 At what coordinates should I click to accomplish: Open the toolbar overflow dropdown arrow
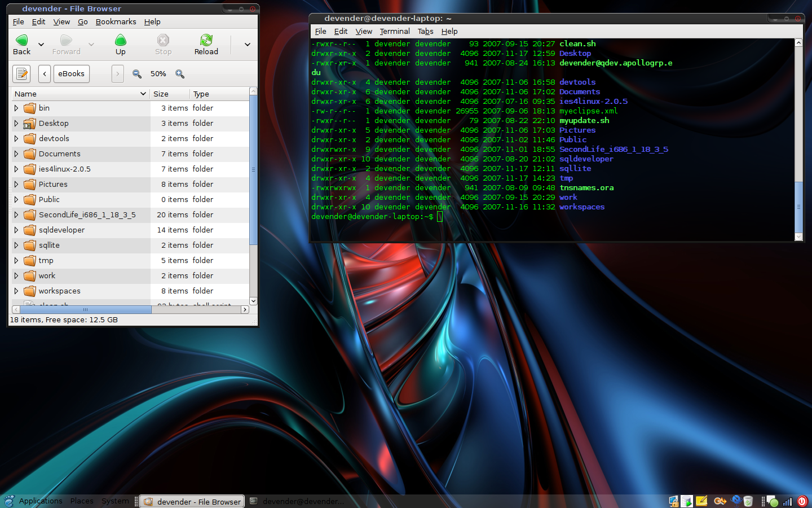click(247, 45)
